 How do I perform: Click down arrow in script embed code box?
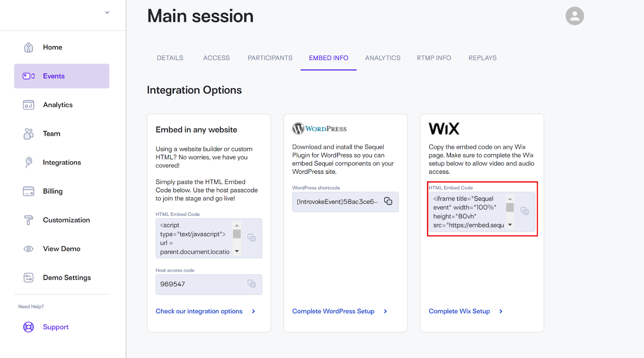pyautogui.click(x=237, y=251)
